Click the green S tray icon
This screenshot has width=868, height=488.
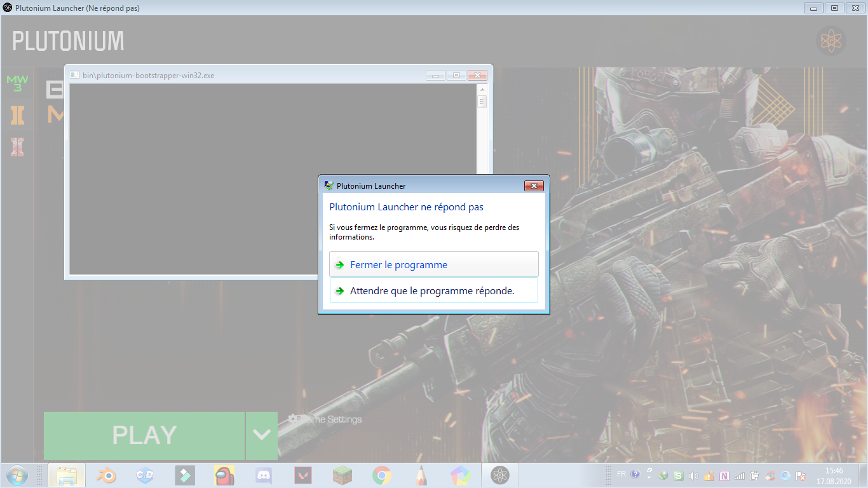tap(679, 475)
